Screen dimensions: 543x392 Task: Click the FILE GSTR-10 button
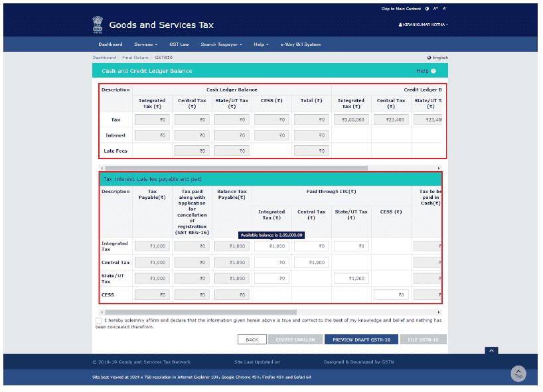point(423,340)
